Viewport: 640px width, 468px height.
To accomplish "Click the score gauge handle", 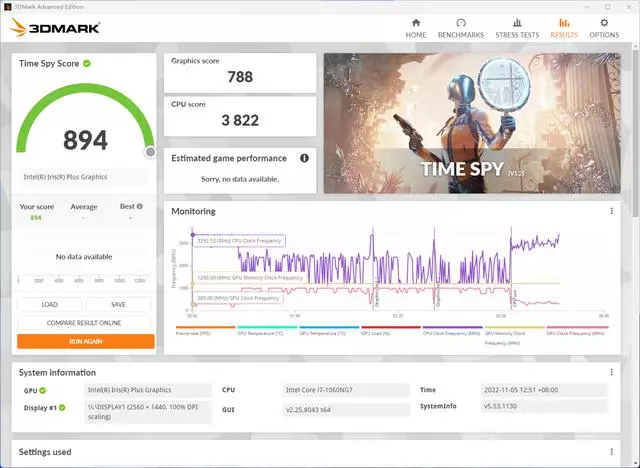I will (150, 152).
